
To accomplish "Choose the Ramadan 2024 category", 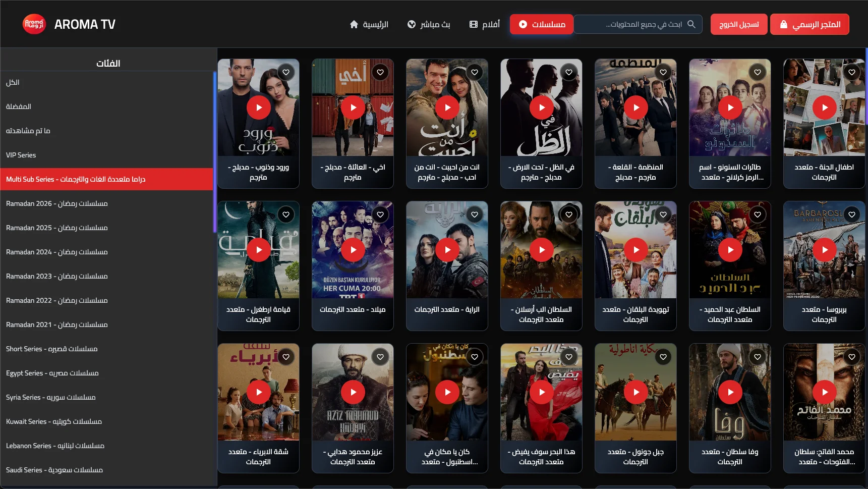I will [x=106, y=252].
